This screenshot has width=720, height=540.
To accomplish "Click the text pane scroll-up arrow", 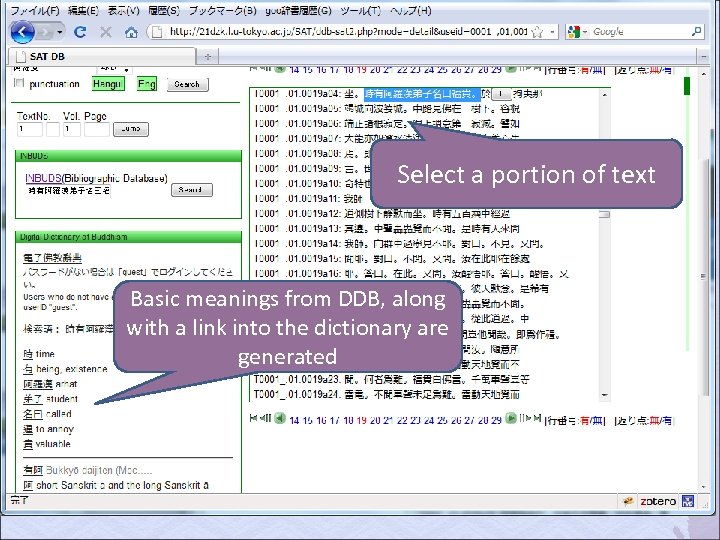I will coord(605,95).
